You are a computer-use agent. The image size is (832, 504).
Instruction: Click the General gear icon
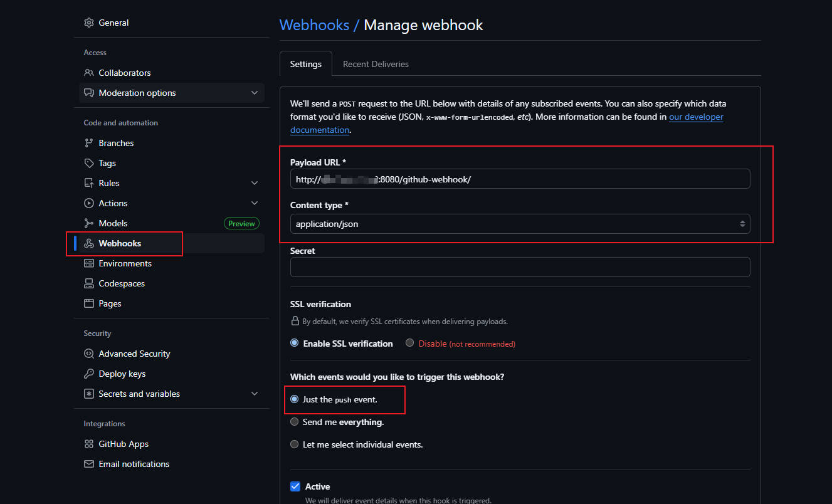89,23
